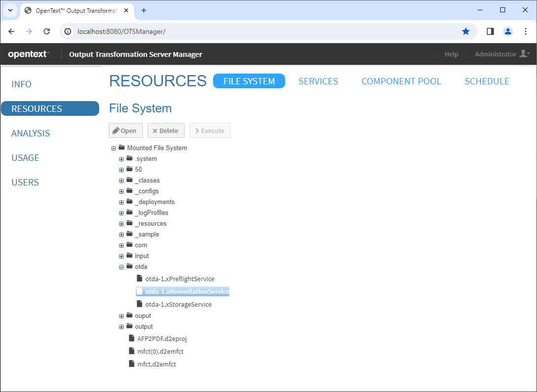Open a new browser tab with plus icon
The image size is (537, 392).
(144, 10)
